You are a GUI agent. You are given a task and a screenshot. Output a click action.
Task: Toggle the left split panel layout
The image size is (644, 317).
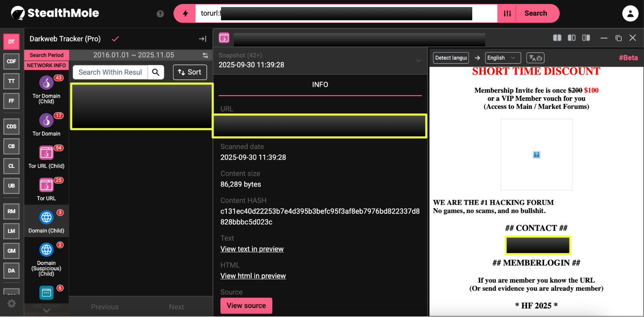[x=557, y=38]
